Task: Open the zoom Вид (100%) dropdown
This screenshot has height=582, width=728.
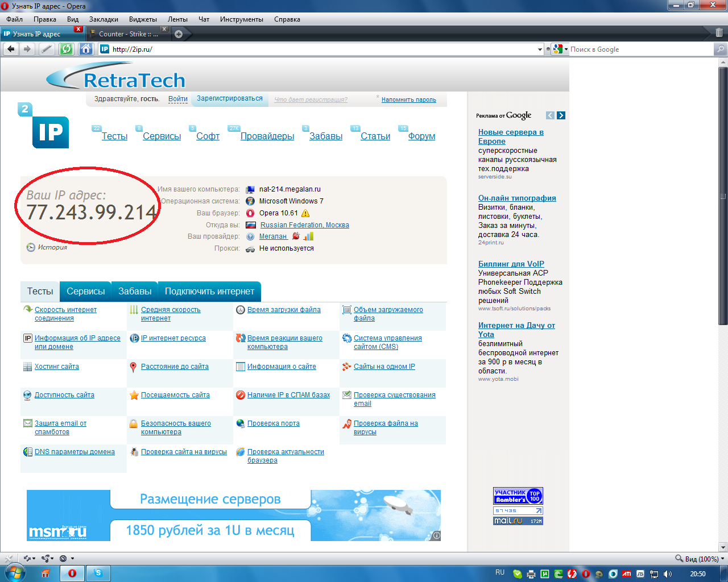Action: (x=700, y=559)
